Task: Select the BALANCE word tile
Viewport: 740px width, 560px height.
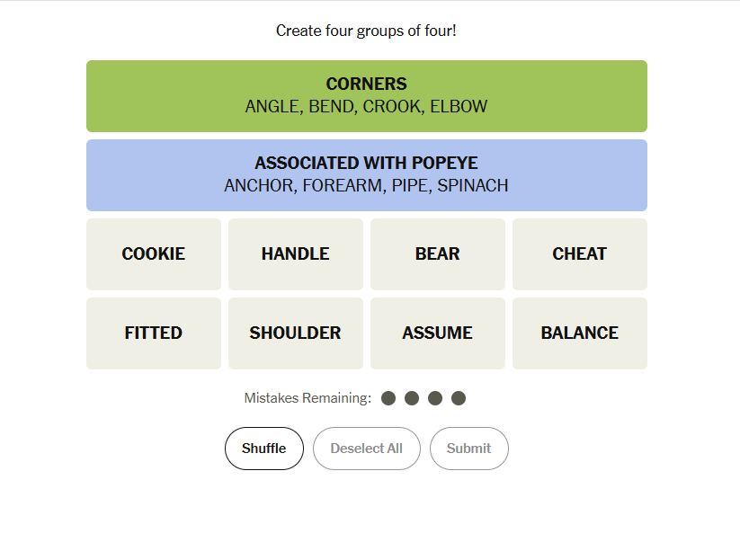Action: pos(580,333)
